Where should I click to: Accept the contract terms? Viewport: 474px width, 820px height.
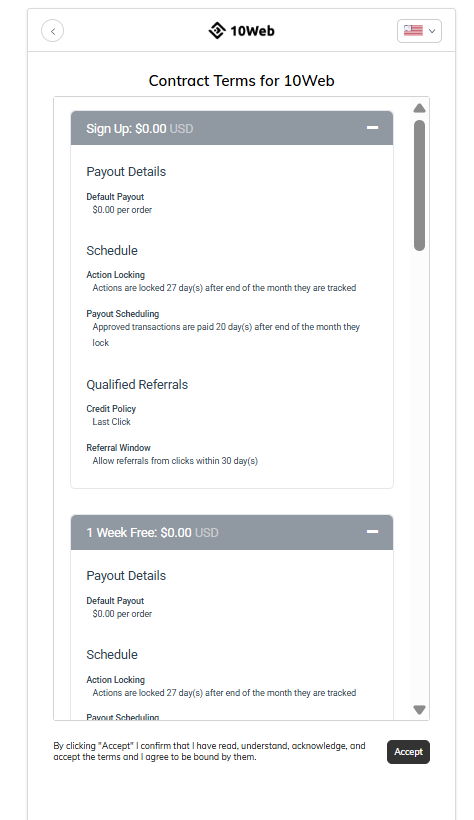(408, 751)
